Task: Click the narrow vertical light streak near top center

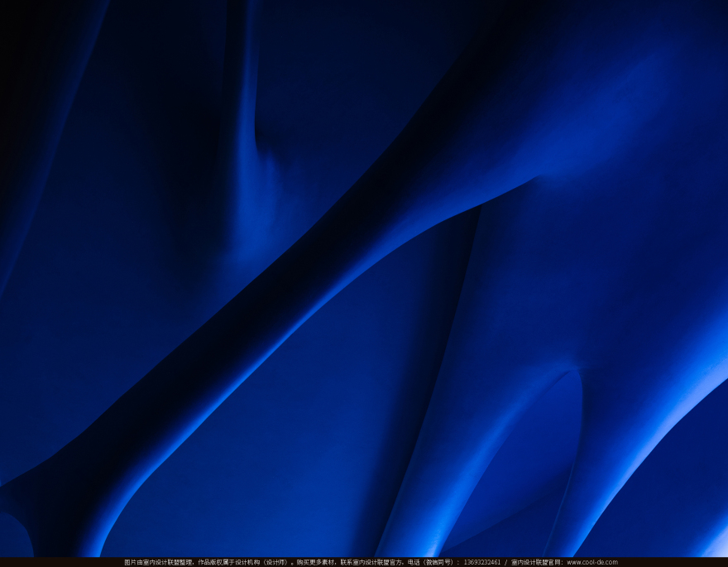Action: pos(248,124)
